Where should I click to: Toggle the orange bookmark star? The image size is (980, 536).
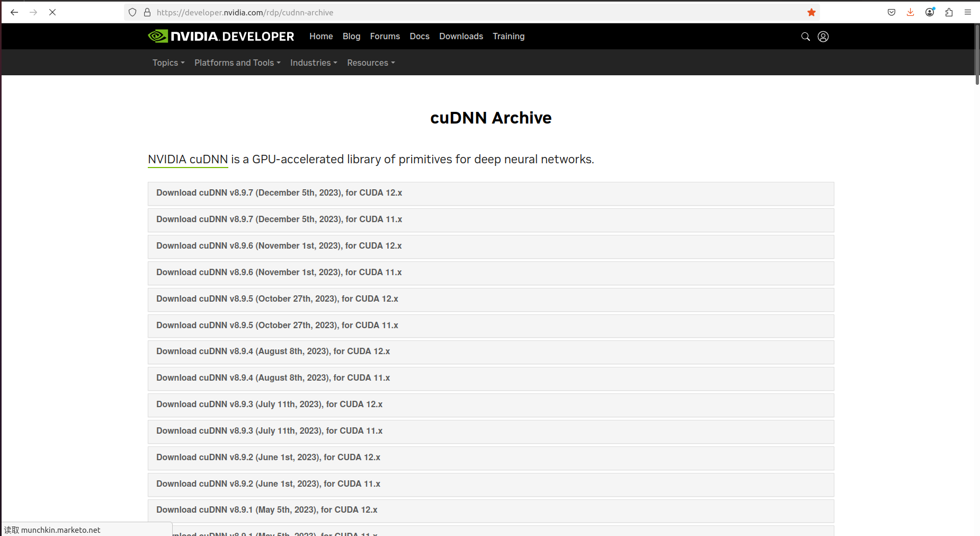click(811, 12)
